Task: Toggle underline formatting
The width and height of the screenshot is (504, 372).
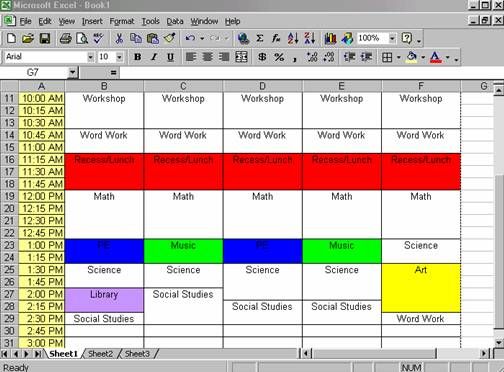Action: [170, 57]
